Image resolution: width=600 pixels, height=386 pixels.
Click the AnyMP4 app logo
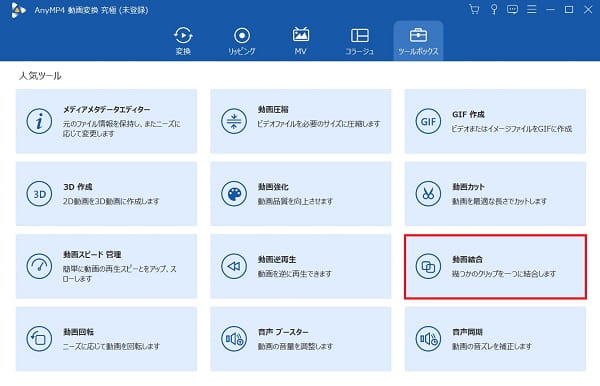pos(18,10)
